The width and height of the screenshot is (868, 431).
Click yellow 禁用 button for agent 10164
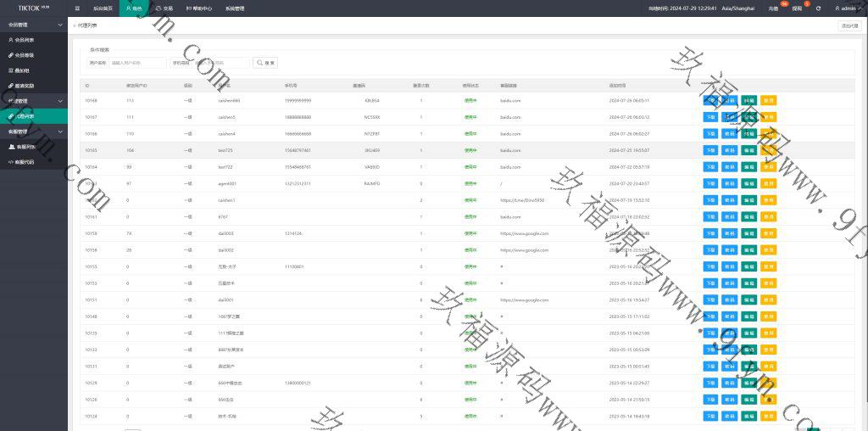click(768, 166)
